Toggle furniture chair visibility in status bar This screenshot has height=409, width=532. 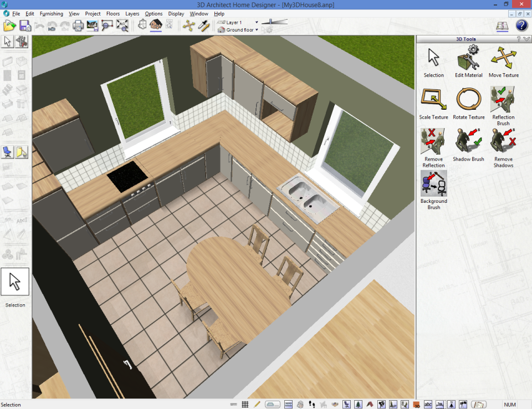[x=346, y=404]
